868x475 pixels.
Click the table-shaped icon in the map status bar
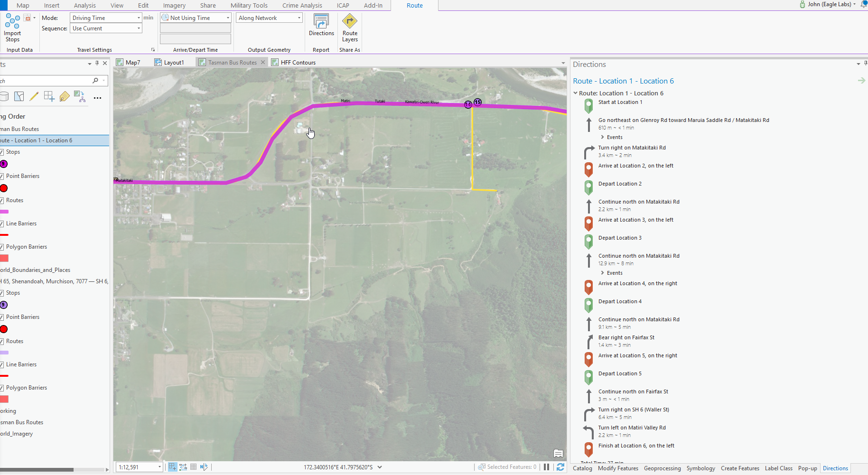pos(193,467)
